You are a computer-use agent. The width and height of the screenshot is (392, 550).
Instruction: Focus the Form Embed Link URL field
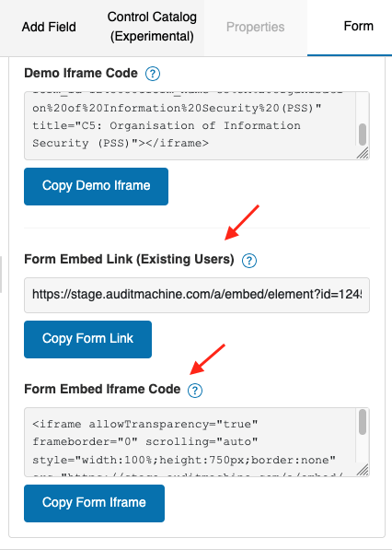197,295
